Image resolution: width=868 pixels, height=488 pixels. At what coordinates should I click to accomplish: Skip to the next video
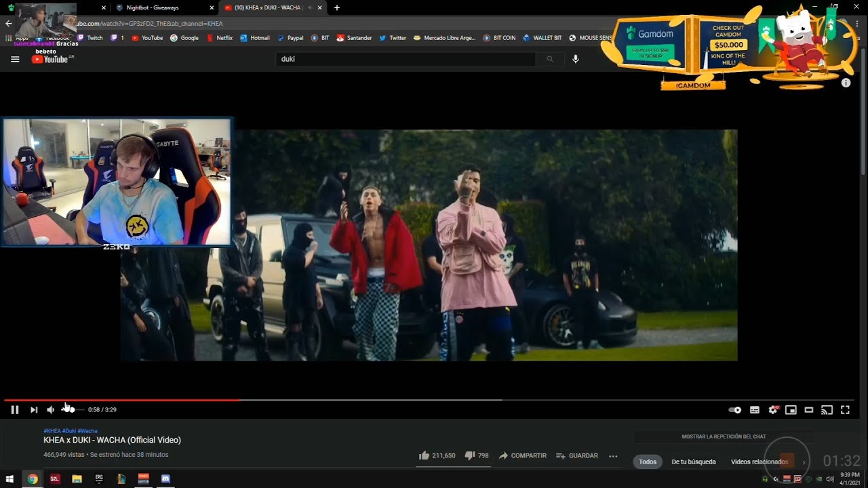coord(34,409)
